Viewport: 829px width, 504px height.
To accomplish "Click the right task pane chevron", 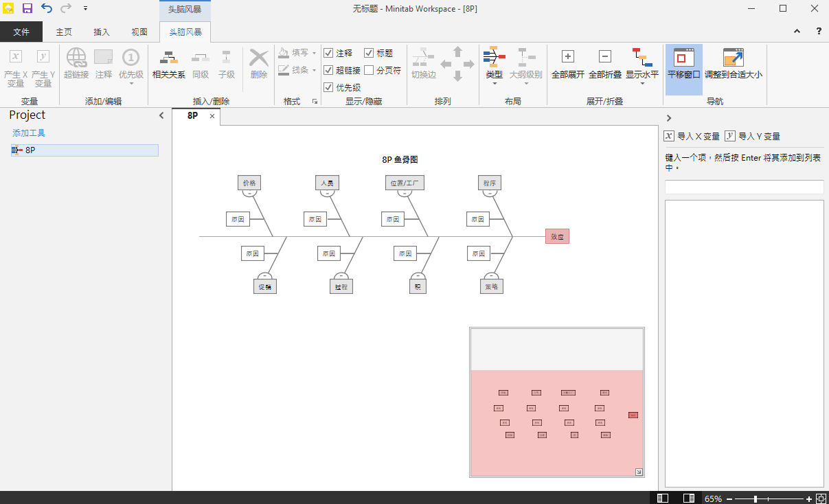I will 669,118.
